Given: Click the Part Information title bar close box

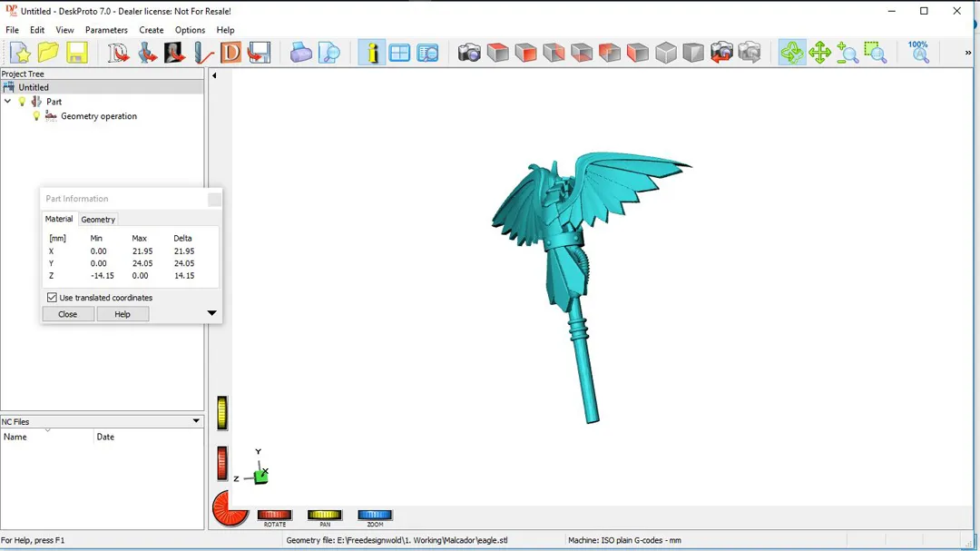Looking at the screenshot, I should click(x=214, y=199).
